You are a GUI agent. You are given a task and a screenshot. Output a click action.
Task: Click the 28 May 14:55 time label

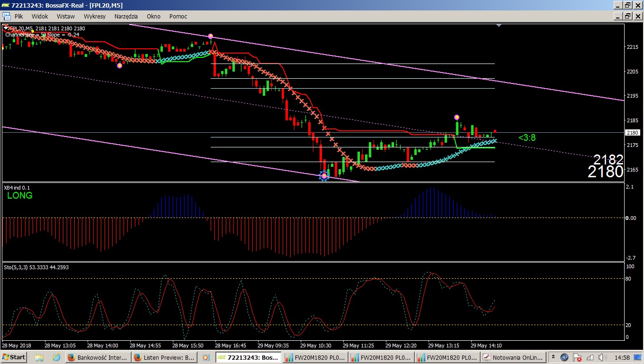(145, 346)
